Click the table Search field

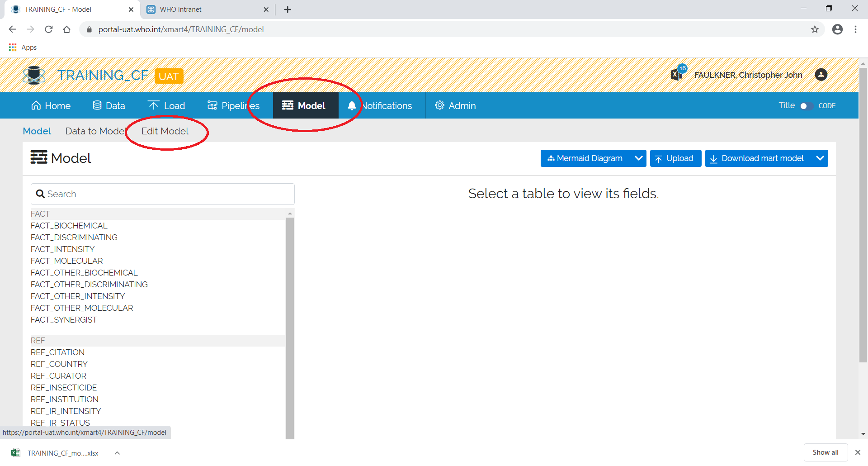[163, 194]
